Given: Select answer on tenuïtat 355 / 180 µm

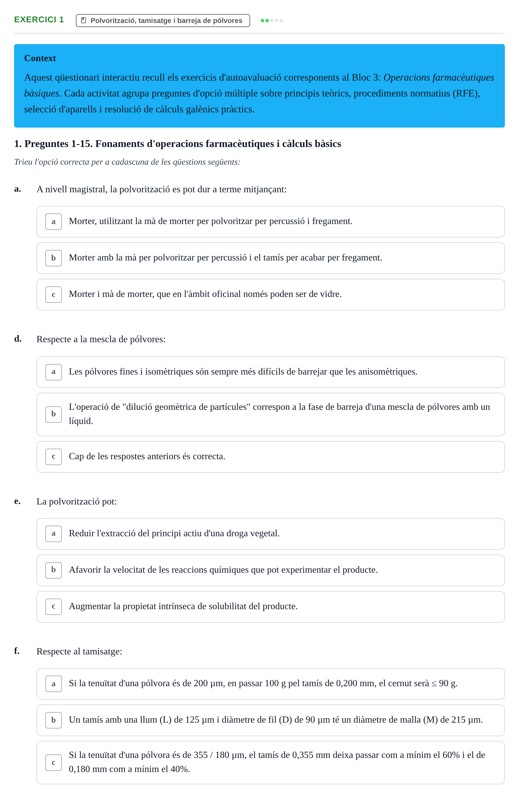Looking at the screenshot, I should tap(270, 762).
